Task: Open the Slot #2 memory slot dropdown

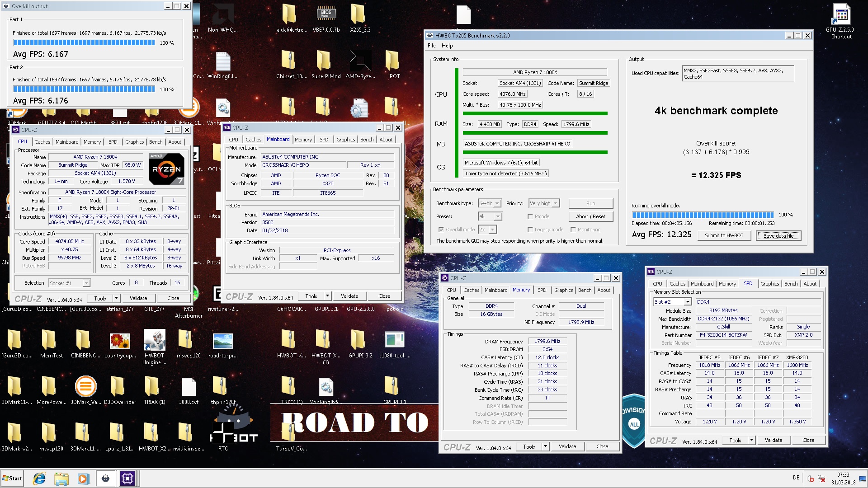Action: point(672,302)
